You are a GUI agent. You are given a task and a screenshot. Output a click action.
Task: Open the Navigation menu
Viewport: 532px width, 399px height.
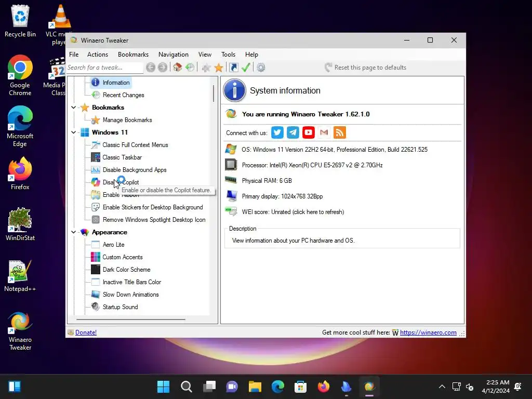(x=174, y=54)
